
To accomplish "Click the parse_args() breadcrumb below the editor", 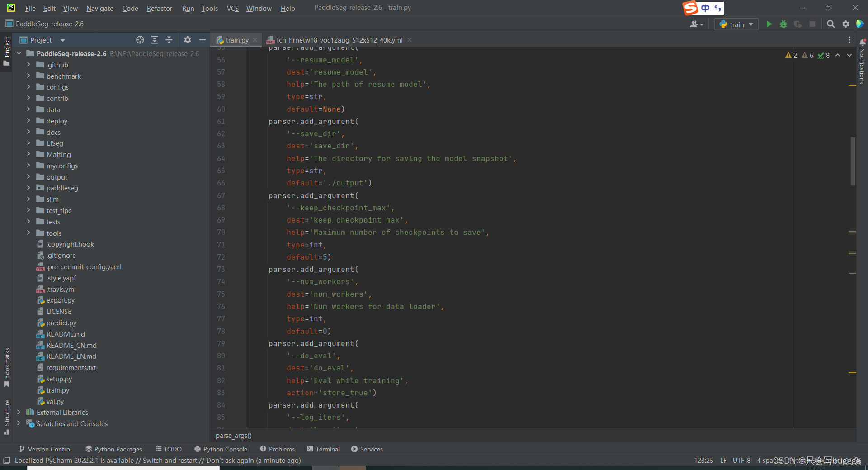I will tap(233, 435).
